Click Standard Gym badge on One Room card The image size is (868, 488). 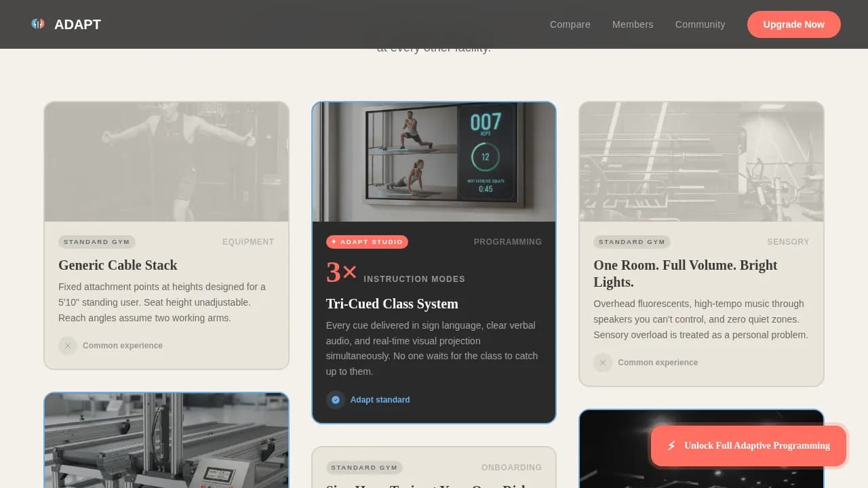(x=632, y=242)
